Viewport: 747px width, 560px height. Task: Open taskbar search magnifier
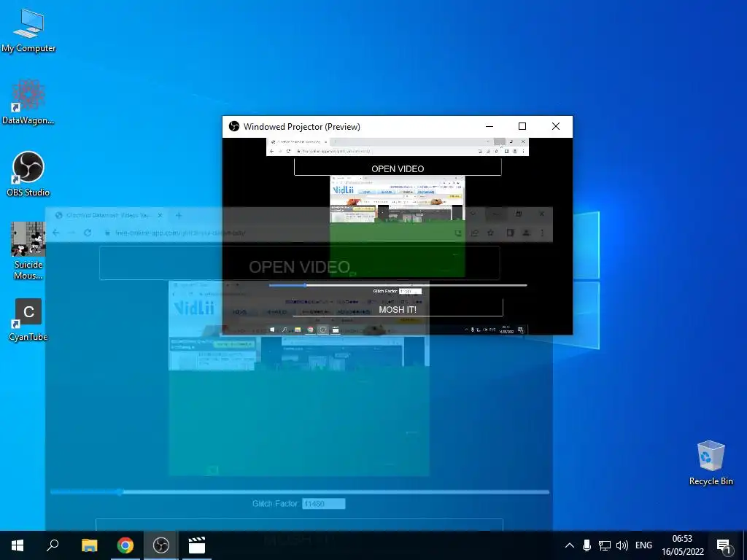pos(53,545)
